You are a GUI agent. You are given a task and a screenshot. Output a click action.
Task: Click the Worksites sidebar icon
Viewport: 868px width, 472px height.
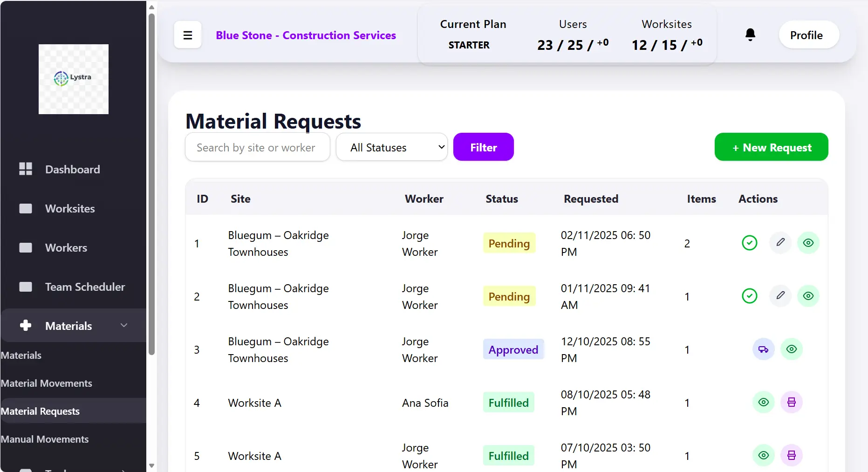tap(26, 208)
